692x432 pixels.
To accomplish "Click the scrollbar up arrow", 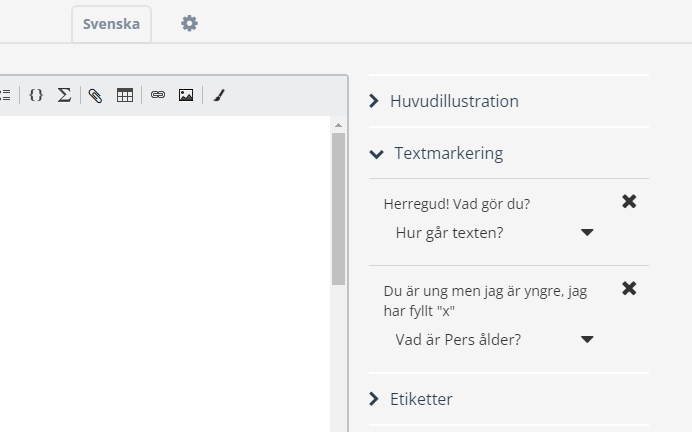I will click(x=338, y=125).
